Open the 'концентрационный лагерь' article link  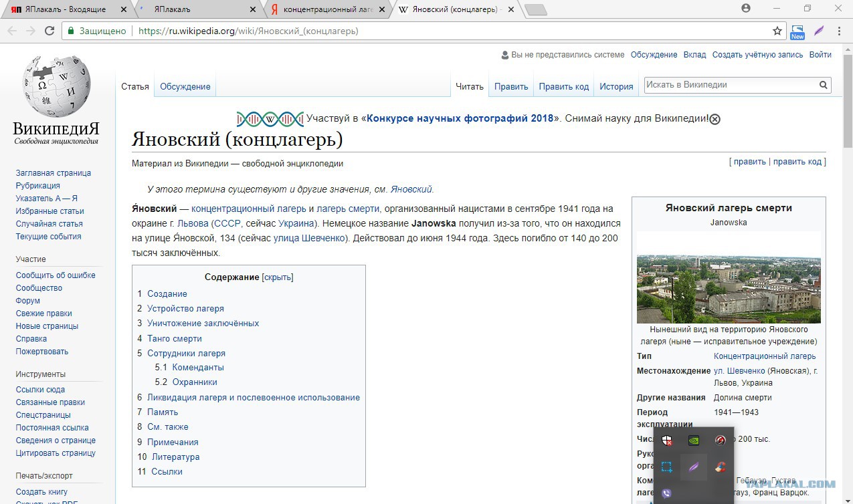pos(249,209)
